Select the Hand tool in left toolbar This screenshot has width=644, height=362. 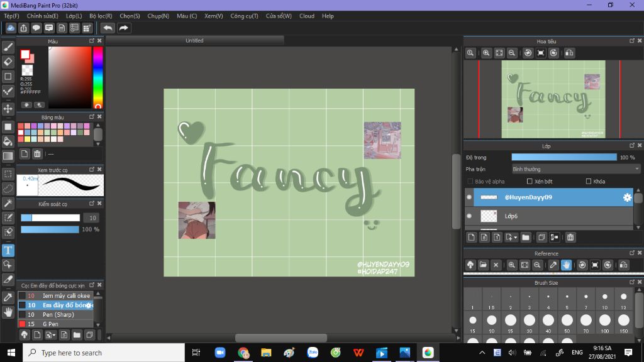(x=8, y=312)
